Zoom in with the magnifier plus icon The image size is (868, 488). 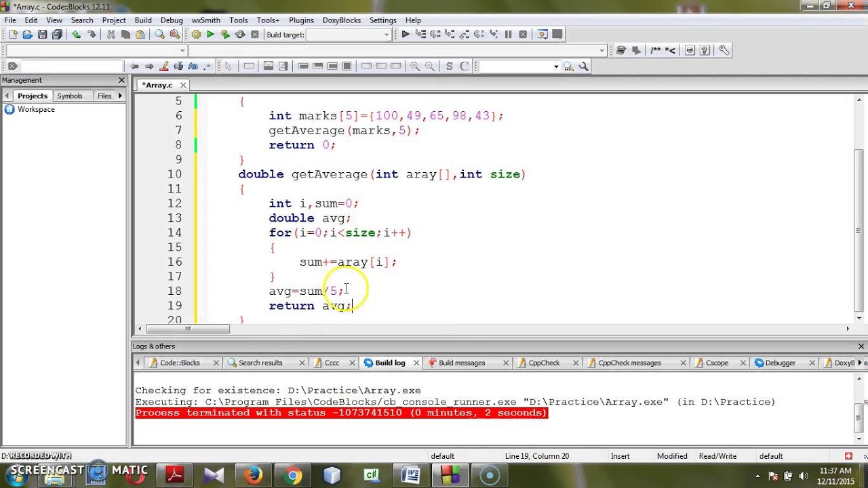pos(415,66)
